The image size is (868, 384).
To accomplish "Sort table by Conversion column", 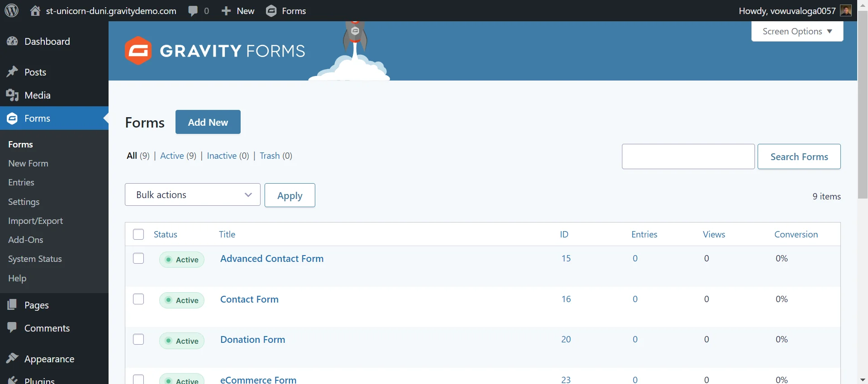I will coord(796,234).
